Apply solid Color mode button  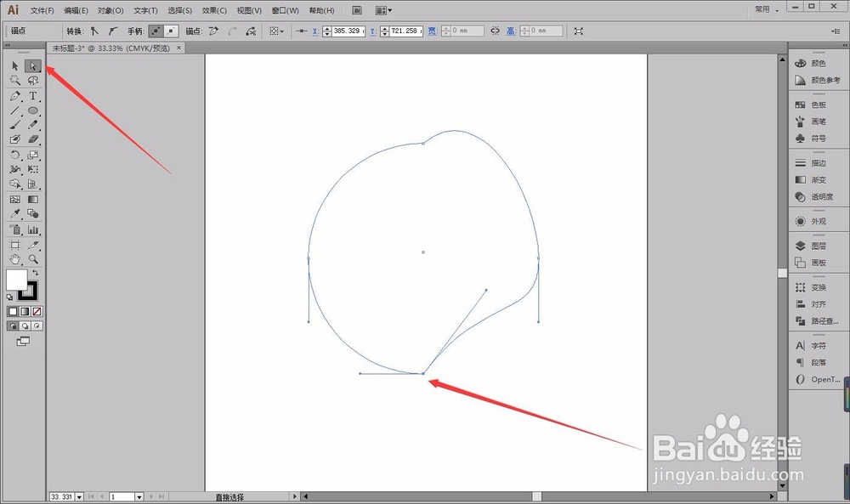click(13, 312)
